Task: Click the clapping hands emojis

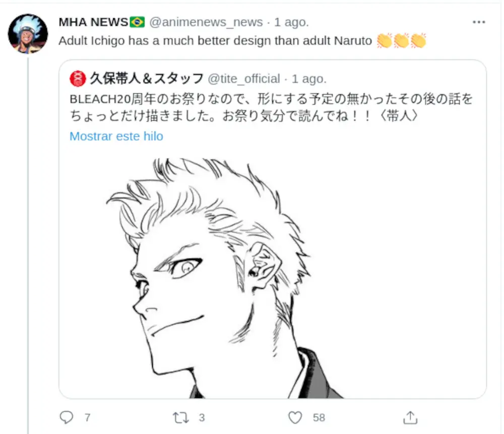Action: (402, 41)
